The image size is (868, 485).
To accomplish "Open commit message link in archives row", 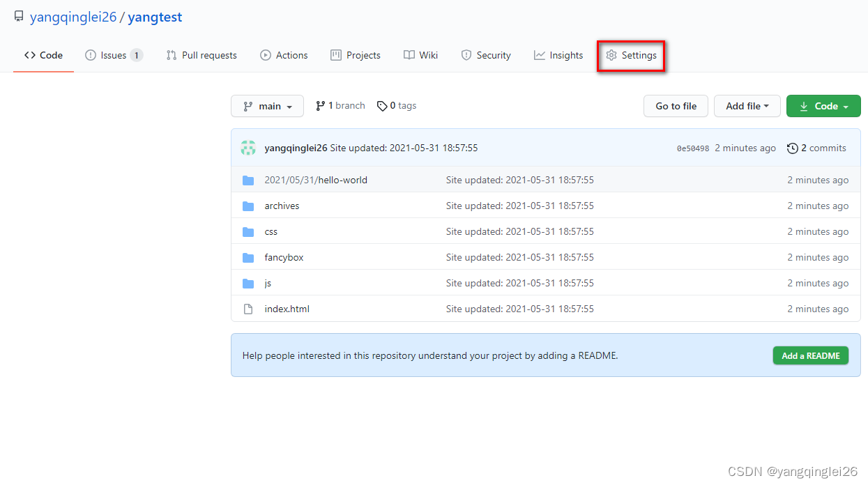I will (x=520, y=206).
